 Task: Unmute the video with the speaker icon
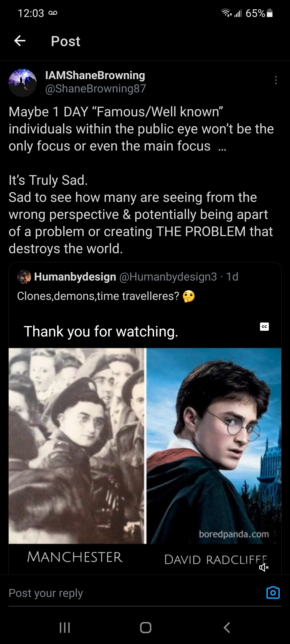pyautogui.click(x=264, y=567)
